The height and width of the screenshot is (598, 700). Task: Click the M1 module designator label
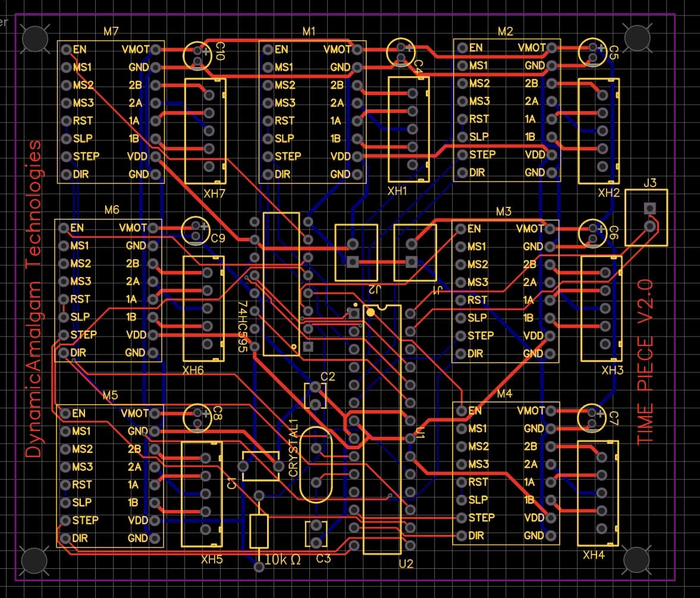pyautogui.click(x=309, y=32)
